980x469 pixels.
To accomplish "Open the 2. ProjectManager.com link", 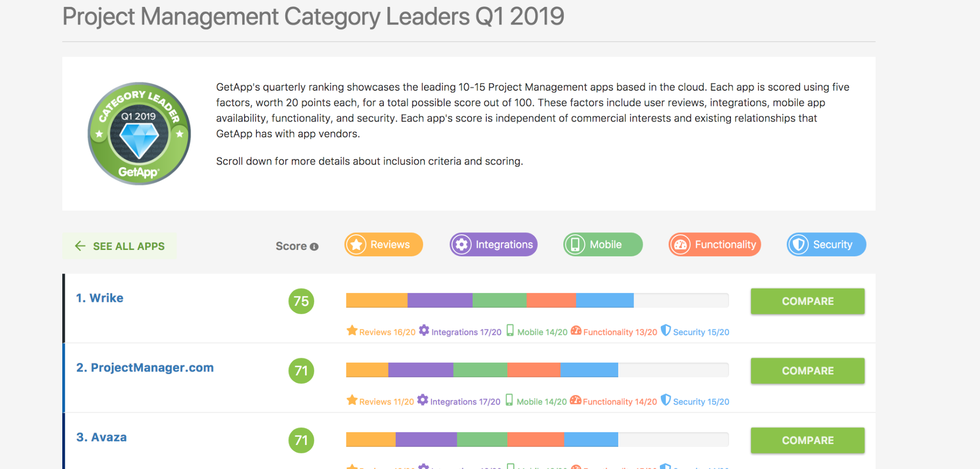I will (145, 368).
